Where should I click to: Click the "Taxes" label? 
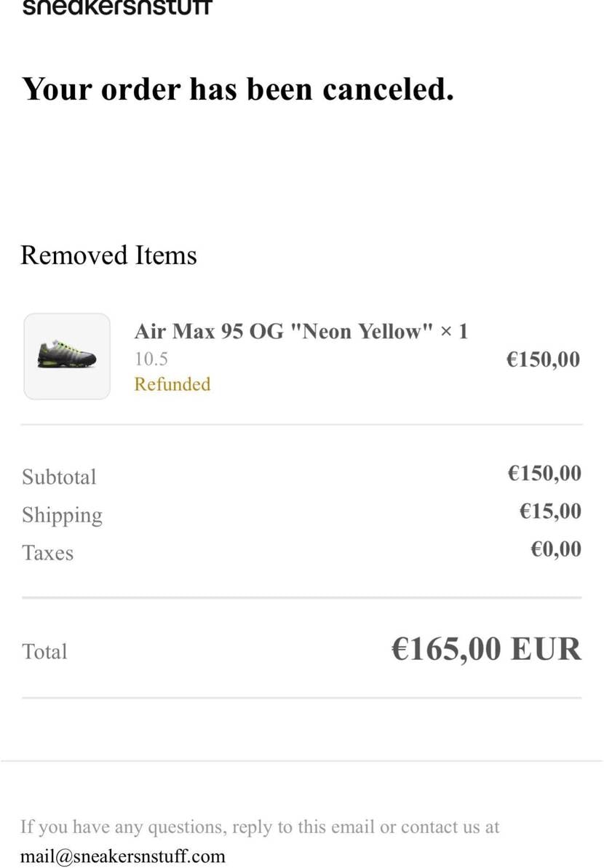click(47, 553)
